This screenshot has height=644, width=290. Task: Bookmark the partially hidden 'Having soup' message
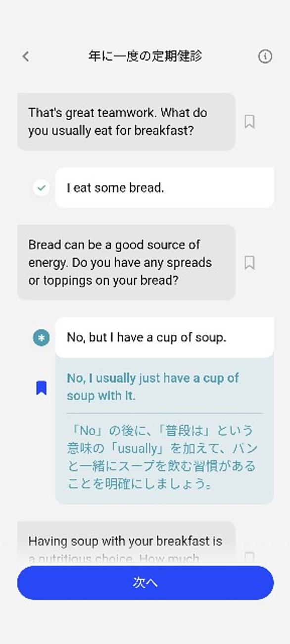250,556
